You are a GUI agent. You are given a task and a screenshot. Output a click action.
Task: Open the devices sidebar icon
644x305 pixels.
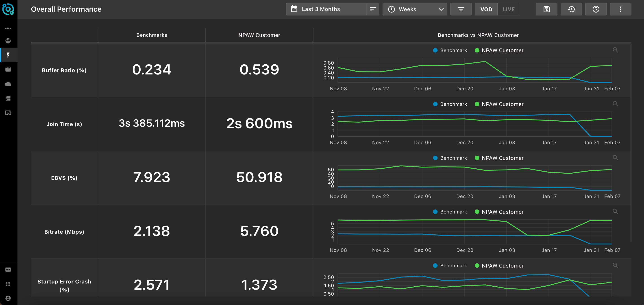[x=8, y=113]
